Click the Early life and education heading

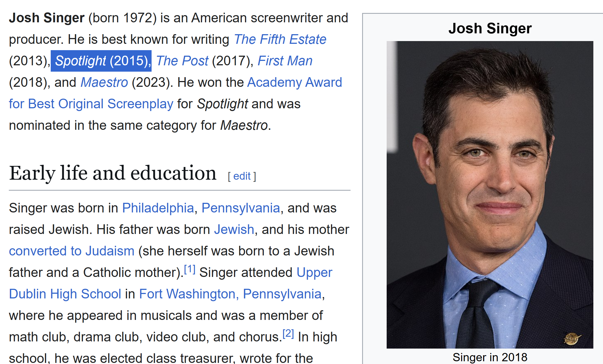point(113,173)
